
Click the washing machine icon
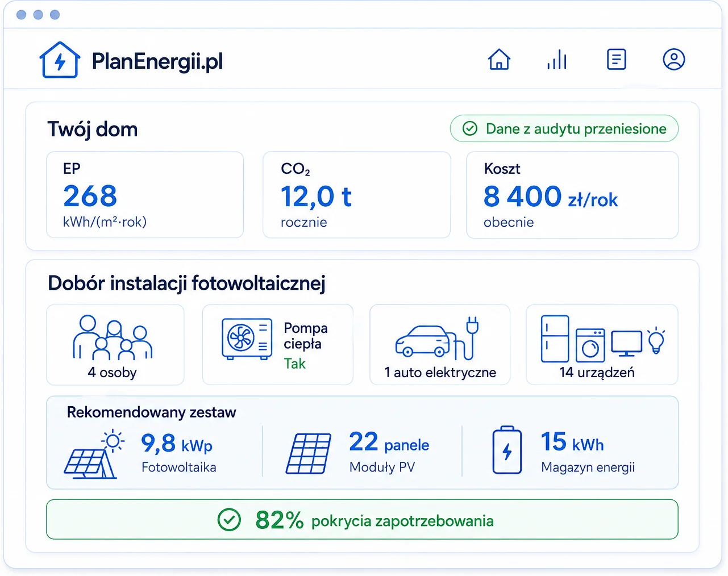click(590, 345)
